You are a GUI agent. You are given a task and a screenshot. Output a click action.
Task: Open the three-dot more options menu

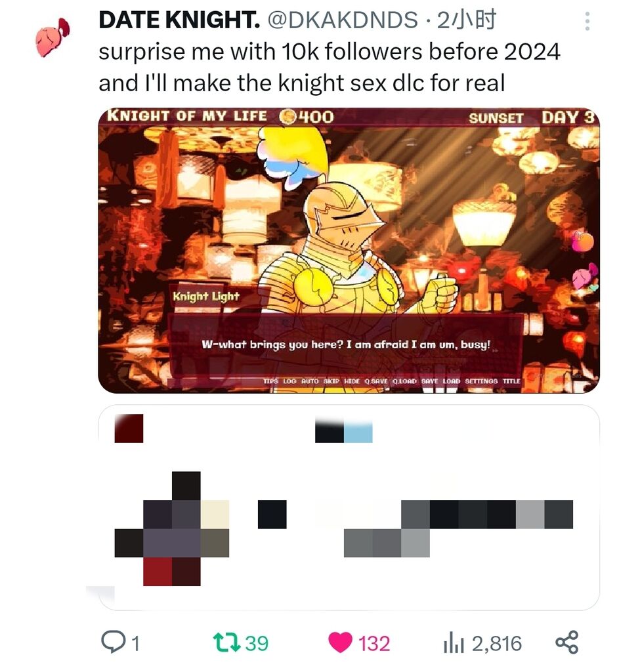(x=587, y=21)
